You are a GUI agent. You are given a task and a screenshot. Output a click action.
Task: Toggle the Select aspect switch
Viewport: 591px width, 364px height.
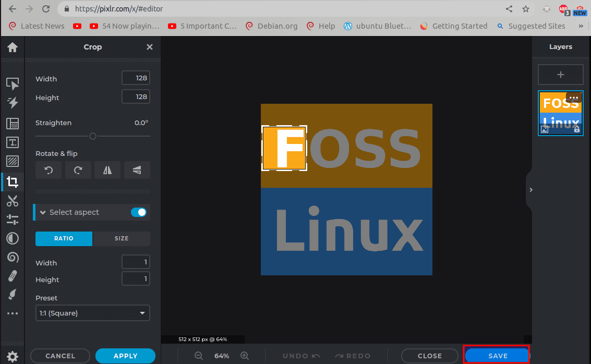click(139, 212)
